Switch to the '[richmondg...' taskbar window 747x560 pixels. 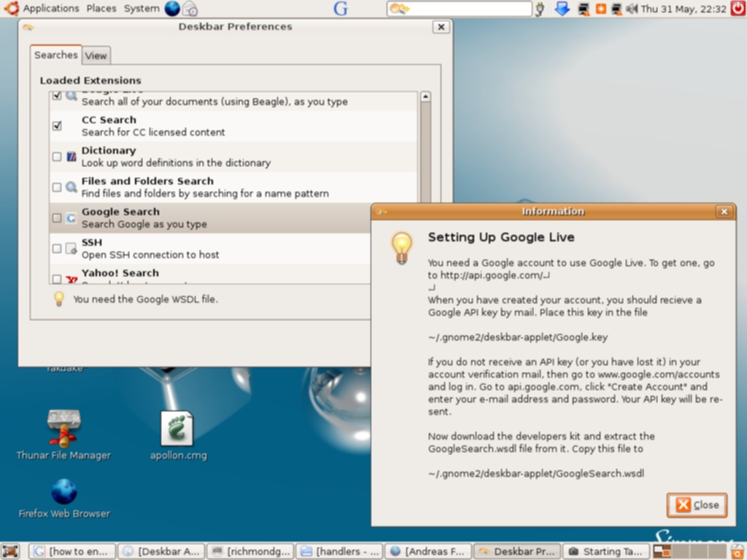[250, 551]
